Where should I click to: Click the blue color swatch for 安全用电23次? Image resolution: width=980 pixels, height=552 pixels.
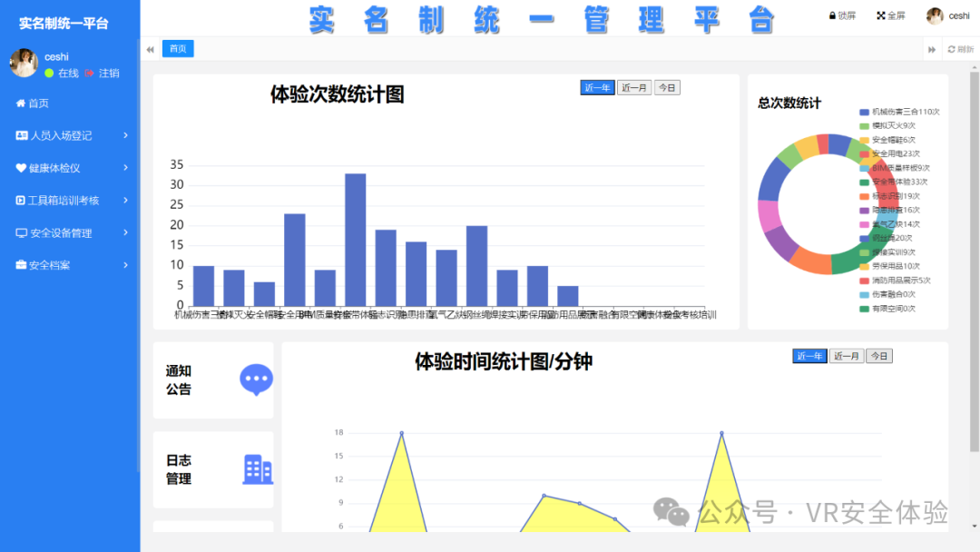pyautogui.click(x=864, y=153)
